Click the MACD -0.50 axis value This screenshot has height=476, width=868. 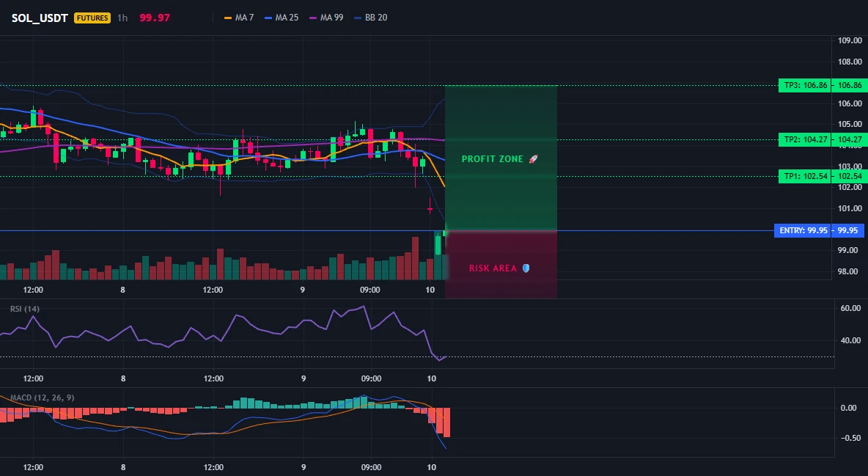click(850, 438)
